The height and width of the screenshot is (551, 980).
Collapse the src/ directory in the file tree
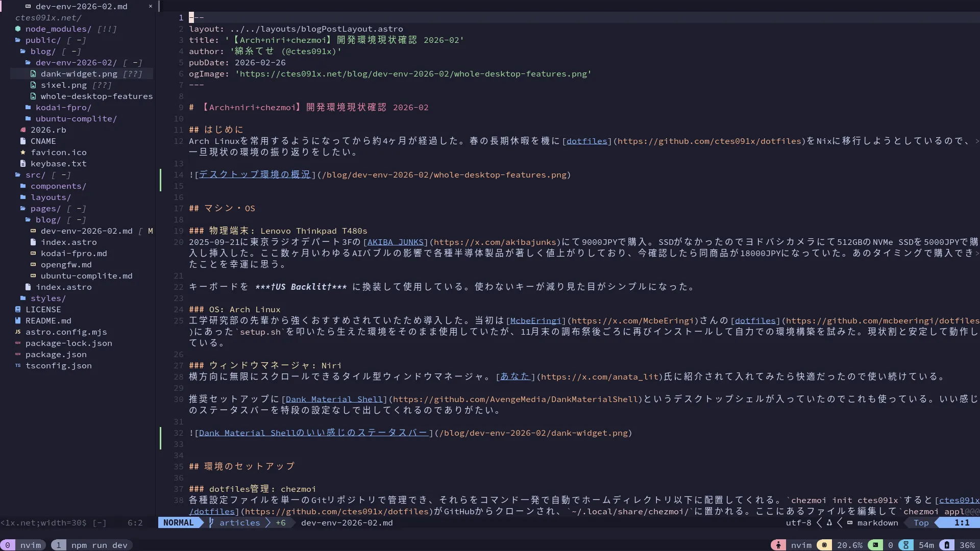(34, 174)
